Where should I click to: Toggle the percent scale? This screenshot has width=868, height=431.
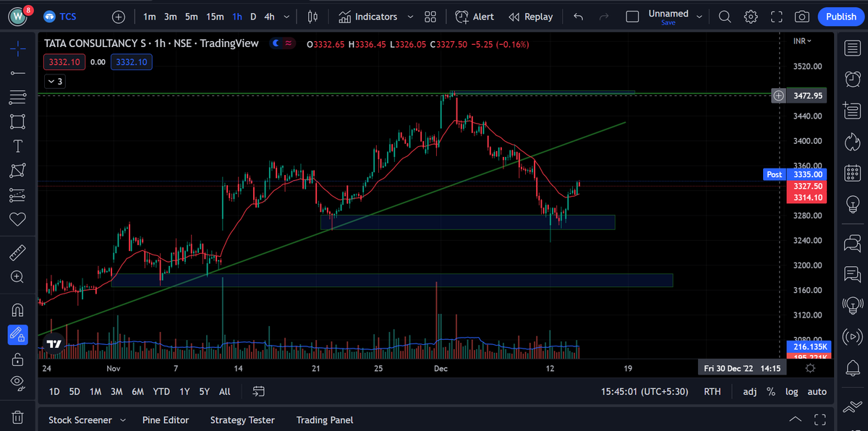point(771,391)
